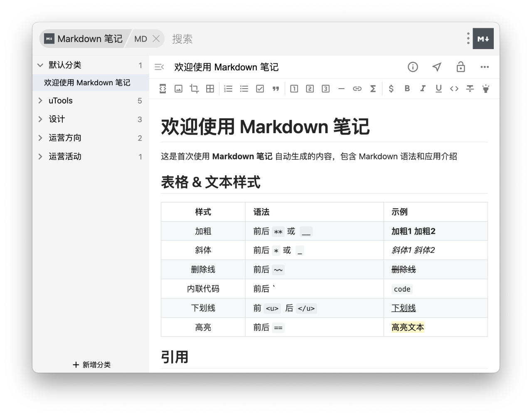Click the 下划线 example underlined text

404,308
